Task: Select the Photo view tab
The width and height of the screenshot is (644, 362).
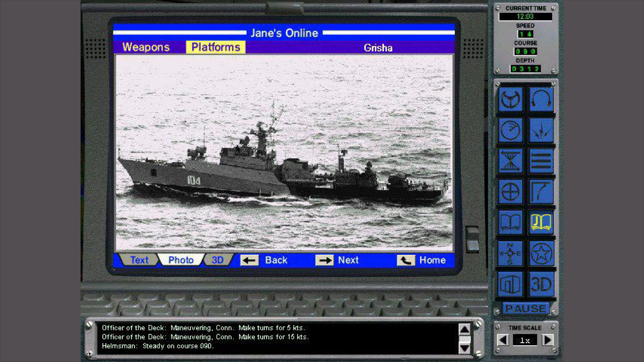Action: pyautogui.click(x=181, y=260)
